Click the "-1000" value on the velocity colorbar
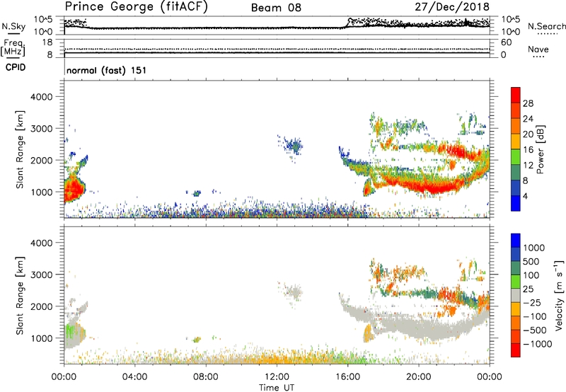The width and height of the screenshot is (566, 392). (538, 344)
